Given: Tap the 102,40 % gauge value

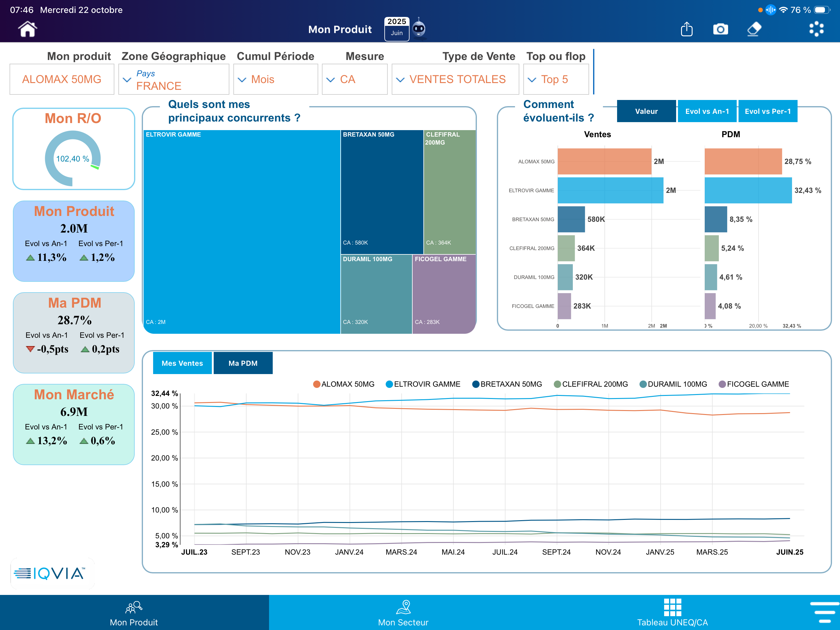Looking at the screenshot, I should [x=73, y=159].
